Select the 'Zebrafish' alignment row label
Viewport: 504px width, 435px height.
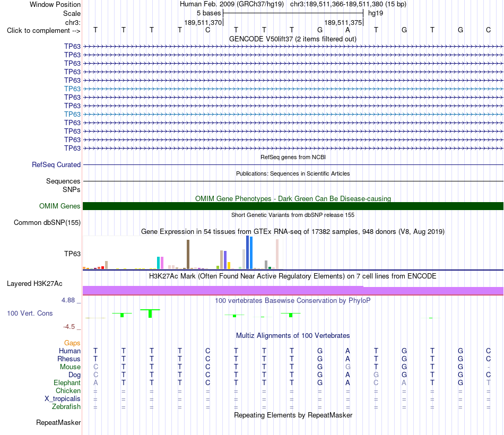66,407
